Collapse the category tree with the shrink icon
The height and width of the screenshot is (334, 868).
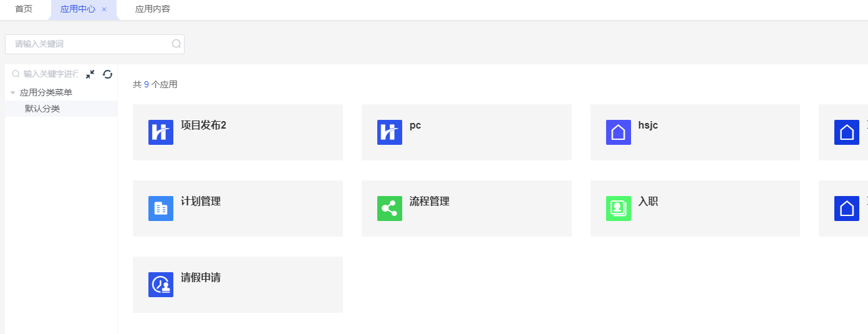pyautogui.click(x=90, y=74)
